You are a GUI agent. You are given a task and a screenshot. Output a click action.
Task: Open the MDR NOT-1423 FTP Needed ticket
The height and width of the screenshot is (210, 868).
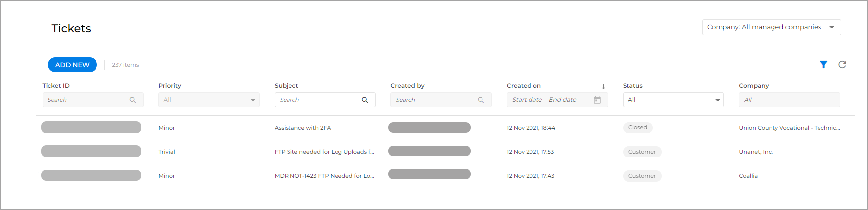[x=324, y=176]
